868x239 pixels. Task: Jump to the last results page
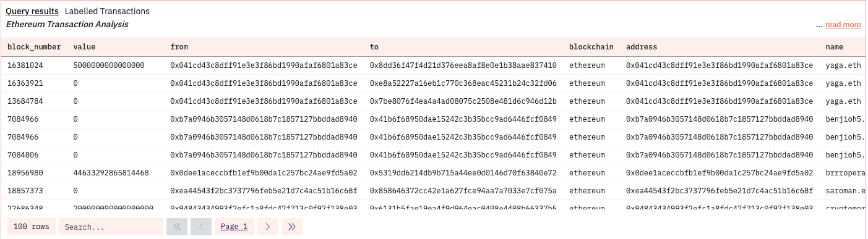[292, 227]
